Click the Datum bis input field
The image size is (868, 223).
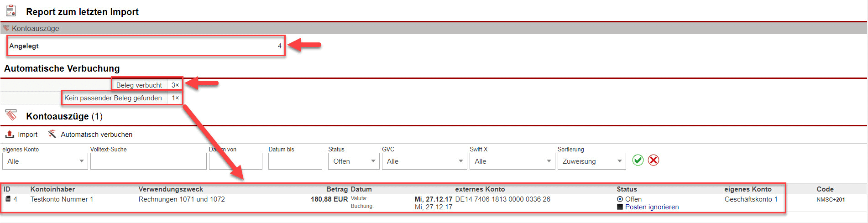(295, 161)
